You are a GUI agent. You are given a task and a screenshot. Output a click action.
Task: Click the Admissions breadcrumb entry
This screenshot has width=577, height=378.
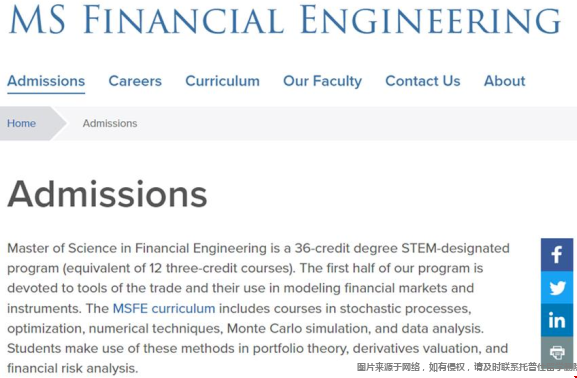(110, 123)
